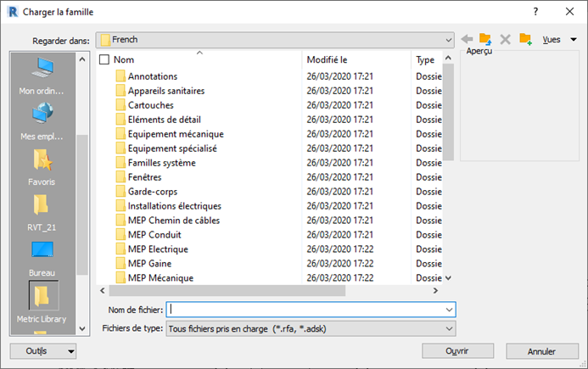The height and width of the screenshot is (369, 588).
Task: Click the places sidebar scroll up arrow
Action: 82,59
